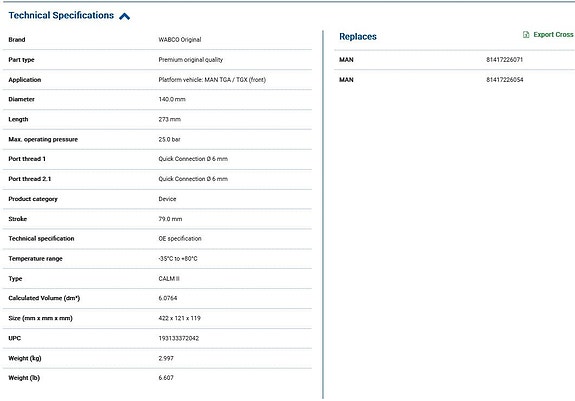Select the UPC number 193133372042
Image resolution: width=575 pixels, height=401 pixels.
[x=179, y=338]
